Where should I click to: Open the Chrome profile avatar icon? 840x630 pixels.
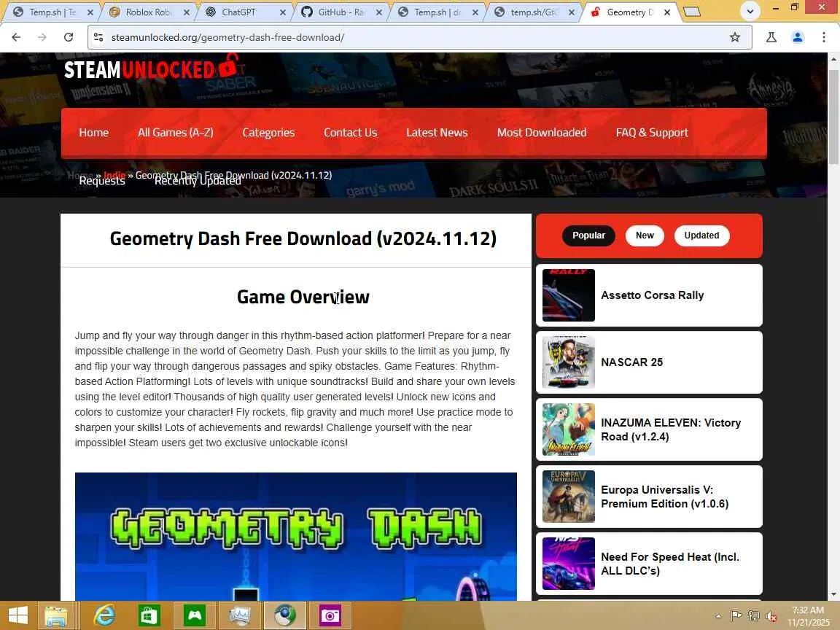[x=797, y=37]
